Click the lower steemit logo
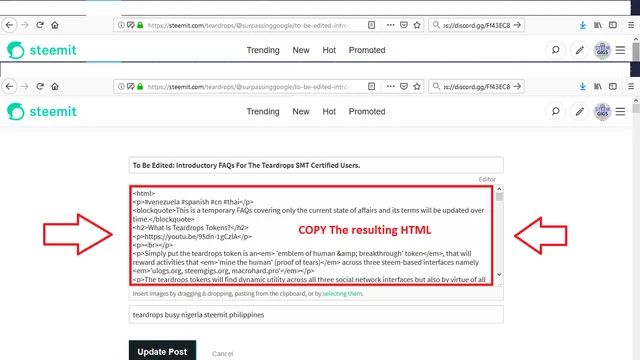The height and width of the screenshot is (360, 640). 42,111
